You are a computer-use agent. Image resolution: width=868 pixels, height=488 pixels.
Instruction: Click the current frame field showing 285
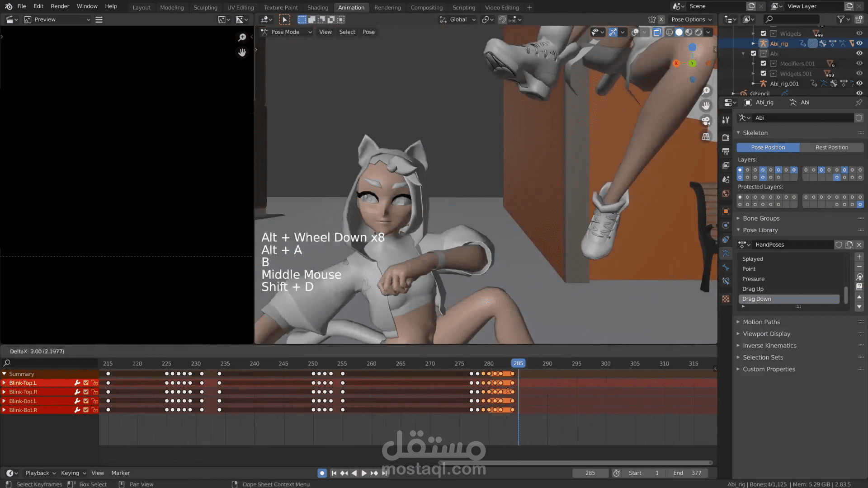coord(590,473)
